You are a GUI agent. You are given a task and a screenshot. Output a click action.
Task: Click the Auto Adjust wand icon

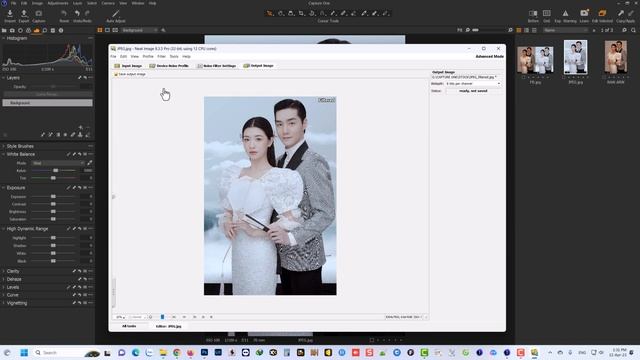coord(116,13)
